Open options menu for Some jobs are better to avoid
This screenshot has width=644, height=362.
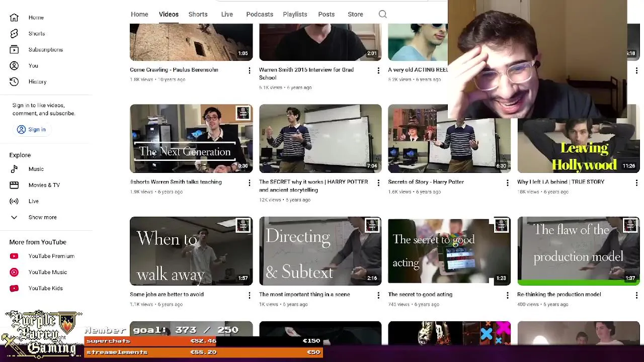pyautogui.click(x=249, y=296)
